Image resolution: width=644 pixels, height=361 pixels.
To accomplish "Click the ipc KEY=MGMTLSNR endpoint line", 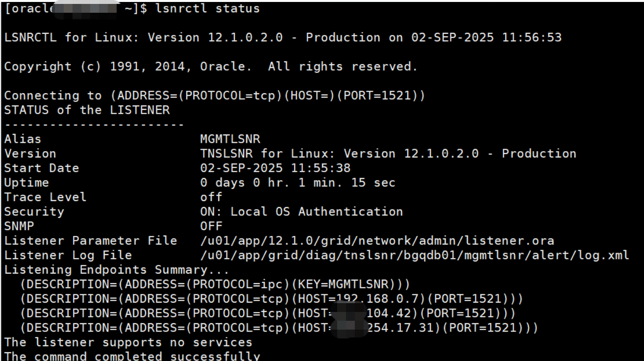I will [215, 284].
